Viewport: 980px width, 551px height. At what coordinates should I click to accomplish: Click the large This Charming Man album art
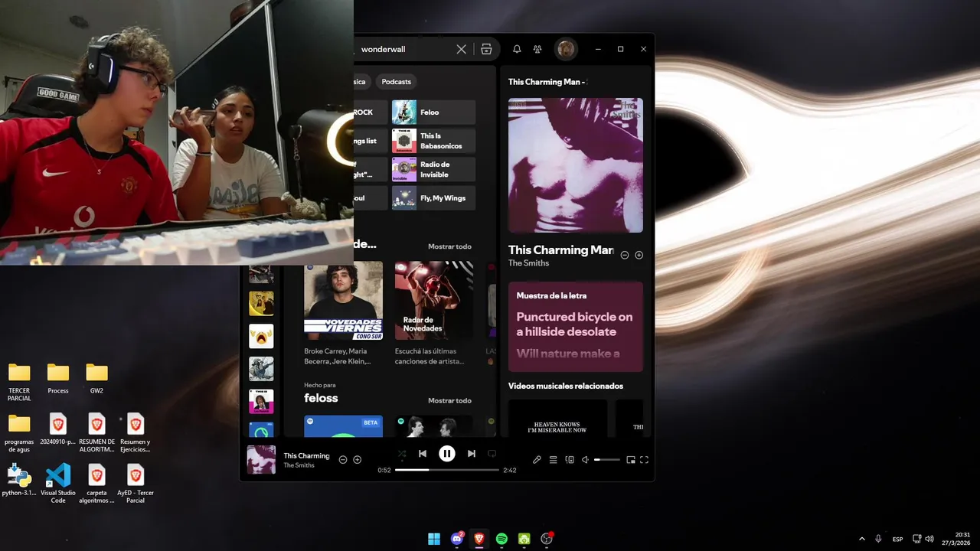[x=576, y=165]
